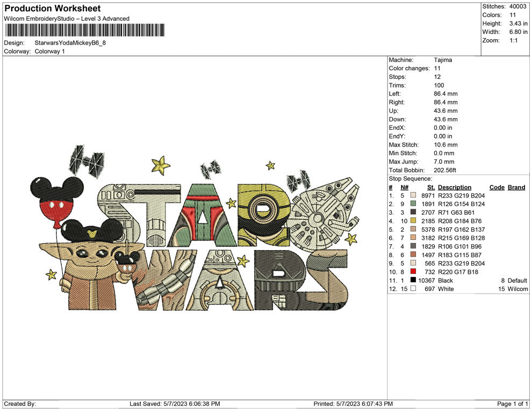This screenshot has width=532, height=409.
Task: Select the green swatch for R126 G154 B124
Action: [x=413, y=204]
